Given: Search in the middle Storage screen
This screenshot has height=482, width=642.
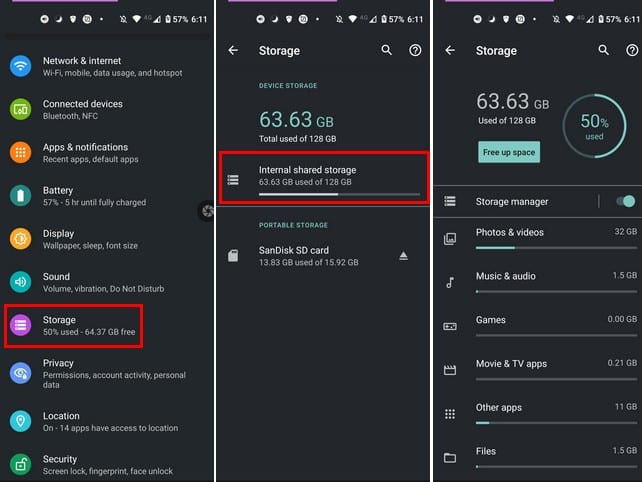Looking at the screenshot, I should [x=387, y=50].
